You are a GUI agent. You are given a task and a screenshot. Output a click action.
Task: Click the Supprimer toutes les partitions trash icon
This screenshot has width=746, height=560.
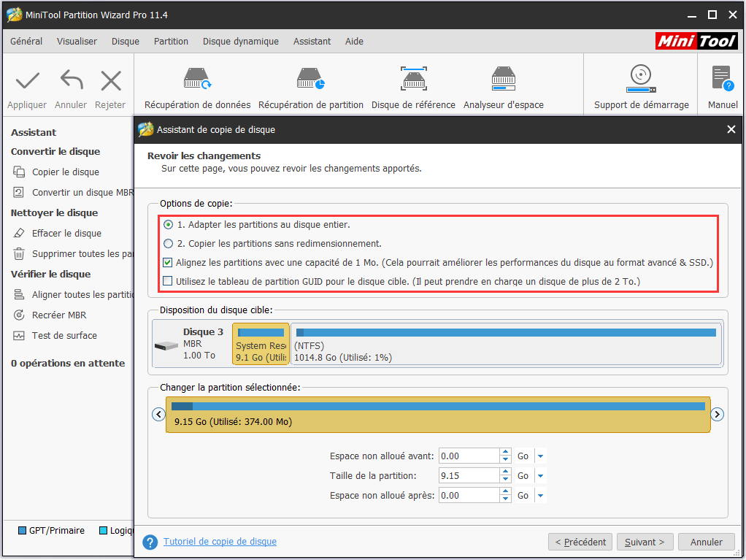point(18,253)
